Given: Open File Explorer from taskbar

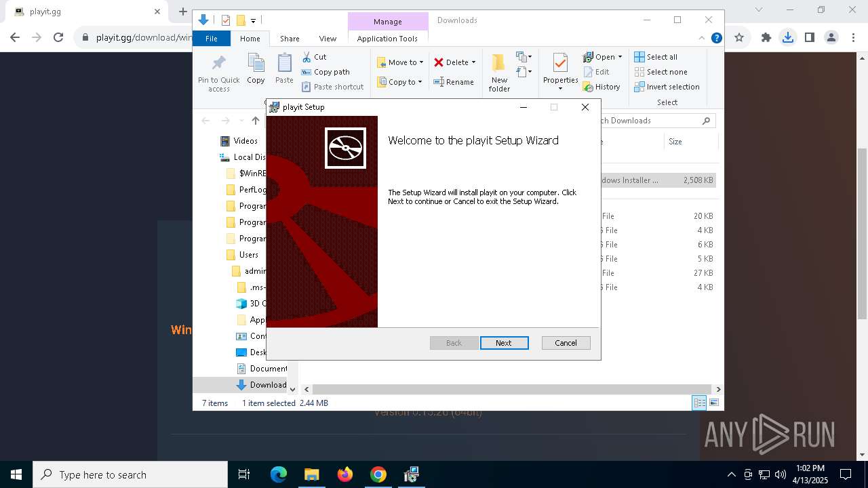Looking at the screenshot, I should coord(312,474).
